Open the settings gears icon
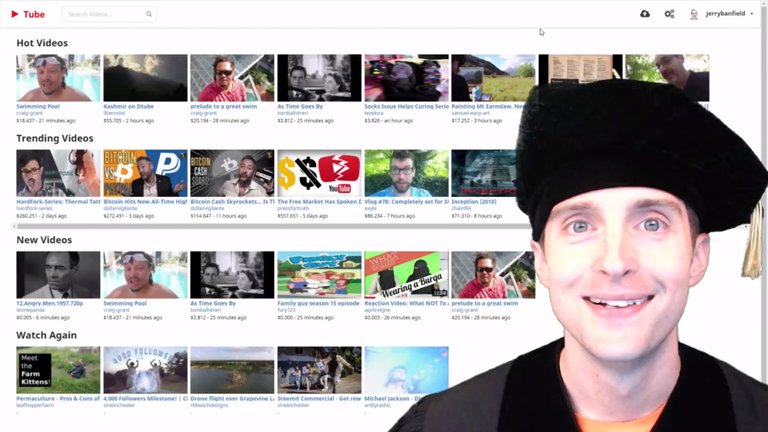Viewport: 768px width, 432px height. point(669,14)
